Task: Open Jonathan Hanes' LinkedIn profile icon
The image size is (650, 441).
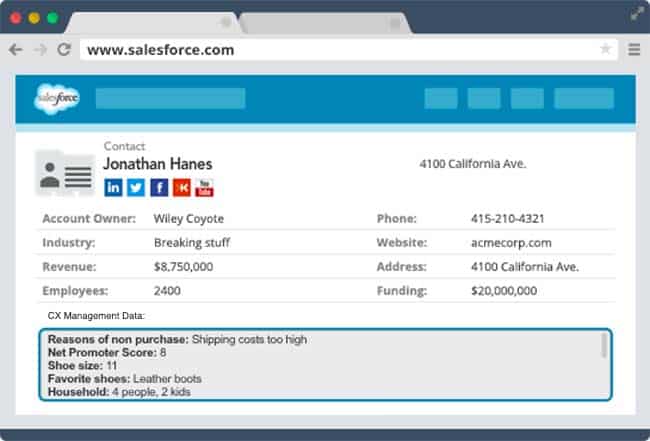Action: (113, 188)
